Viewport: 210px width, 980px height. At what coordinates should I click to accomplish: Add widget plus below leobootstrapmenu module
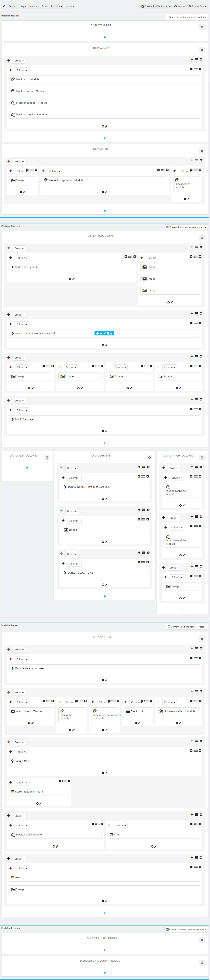click(103, 192)
